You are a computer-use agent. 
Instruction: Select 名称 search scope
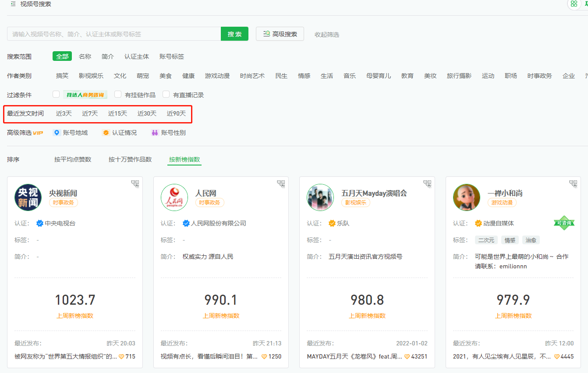coord(85,56)
